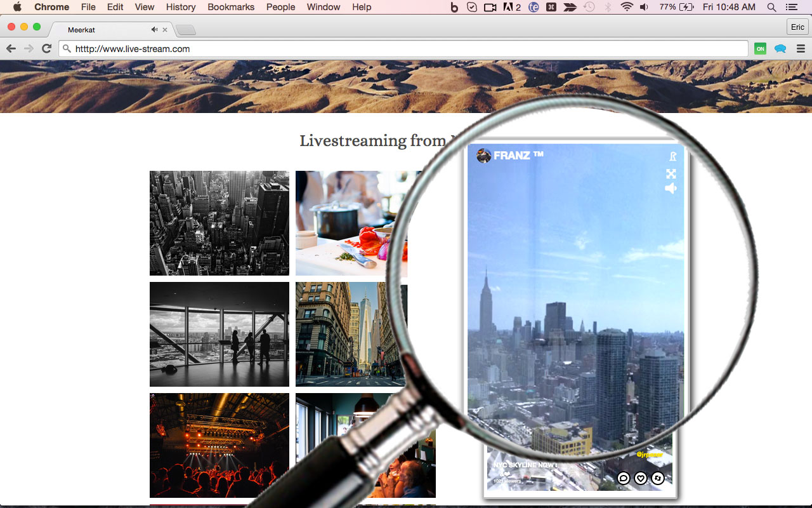Open Notification Center list icon
The image size is (812, 508).
[791, 7]
